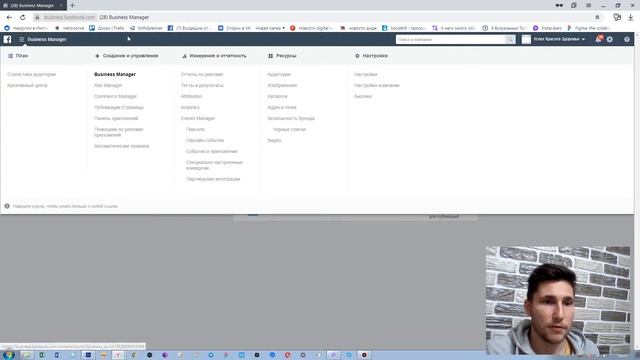This screenshot has width=640, height=360.
Task: Select the Измерения и отчетность section header
Action: pos(214,56)
